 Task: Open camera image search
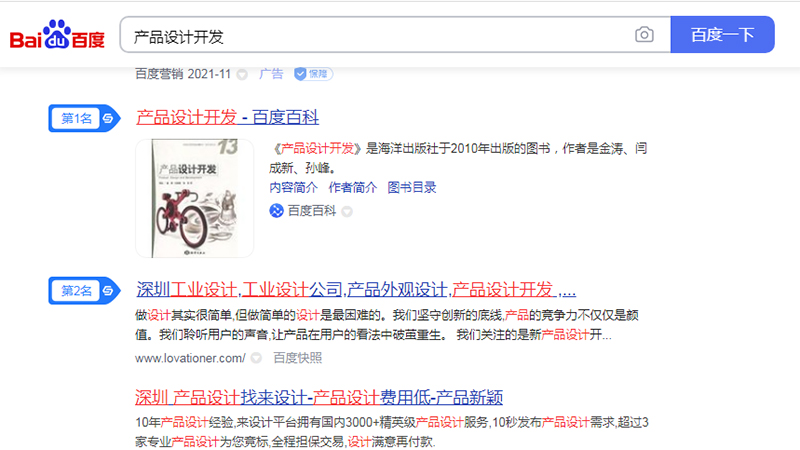[x=644, y=35]
